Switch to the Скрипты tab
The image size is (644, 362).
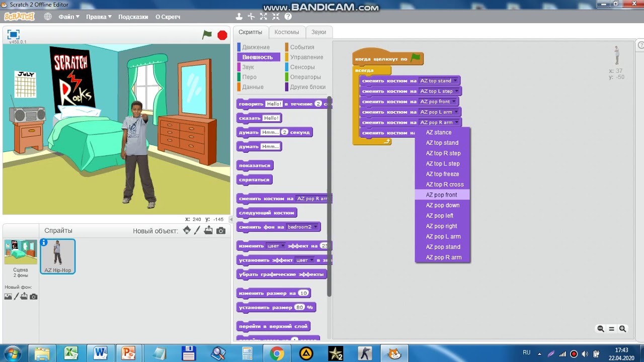click(x=250, y=32)
